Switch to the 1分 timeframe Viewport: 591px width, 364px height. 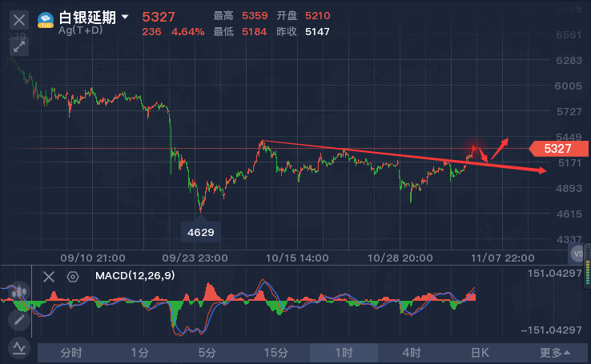point(139,352)
